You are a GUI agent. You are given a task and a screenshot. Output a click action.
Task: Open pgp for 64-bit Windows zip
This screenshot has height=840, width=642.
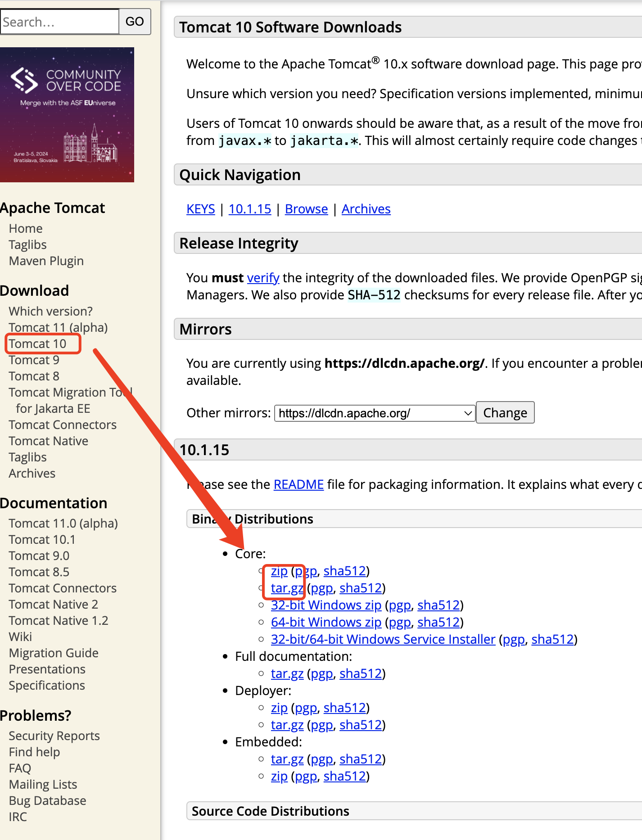[x=400, y=623]
